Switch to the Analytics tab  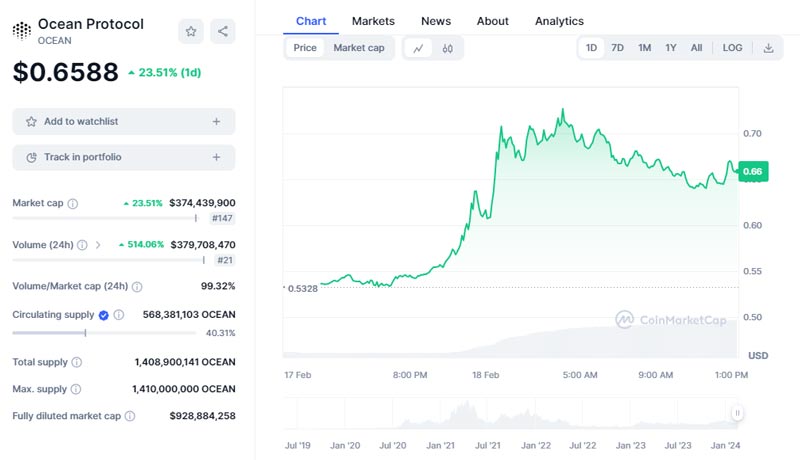[x=559, y=21]
